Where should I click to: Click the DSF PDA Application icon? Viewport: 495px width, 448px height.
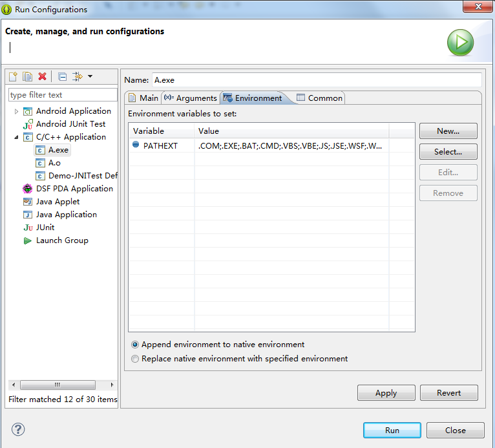pos(28,189)
